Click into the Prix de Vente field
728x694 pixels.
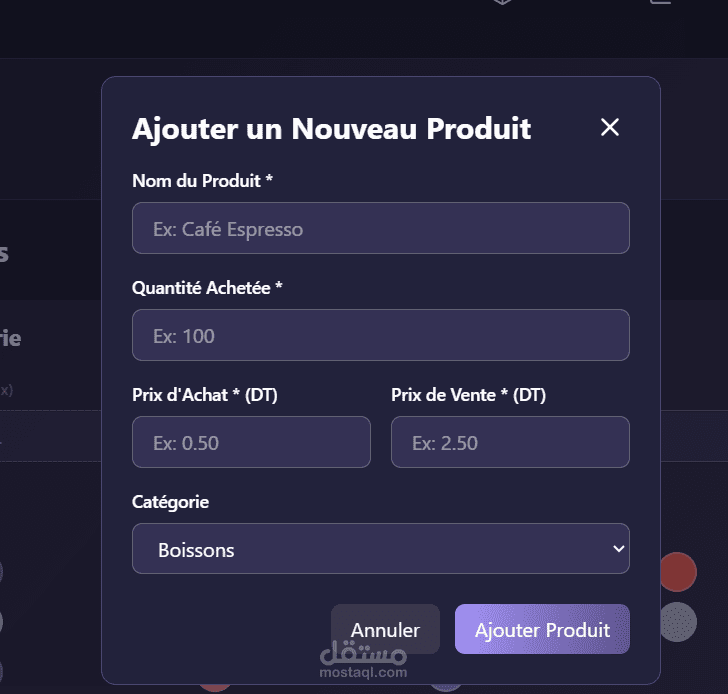click(510, 442)
